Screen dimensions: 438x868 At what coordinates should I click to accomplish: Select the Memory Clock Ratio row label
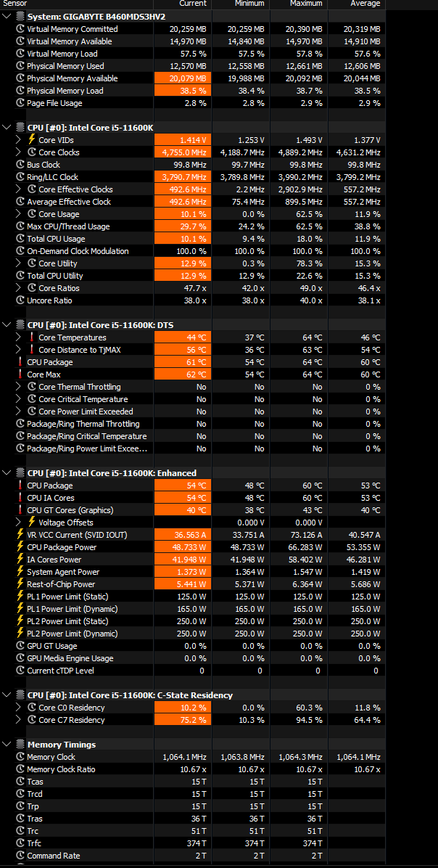point(61,769)
